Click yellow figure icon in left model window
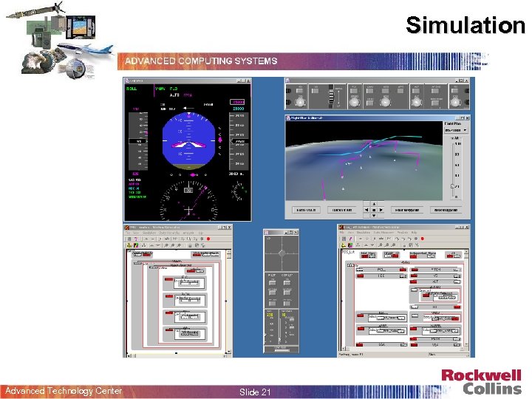The height and width of the screenshot is (399, 532). pos(129,245)
